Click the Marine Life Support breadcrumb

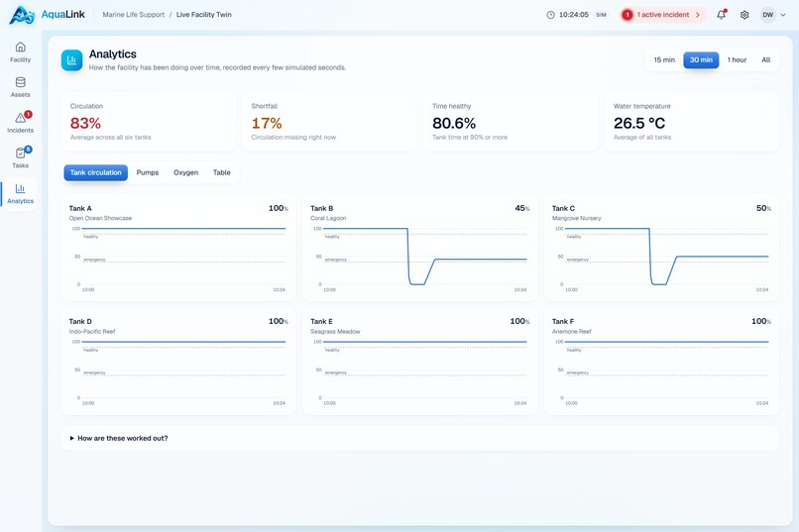[x=134, y=15]
